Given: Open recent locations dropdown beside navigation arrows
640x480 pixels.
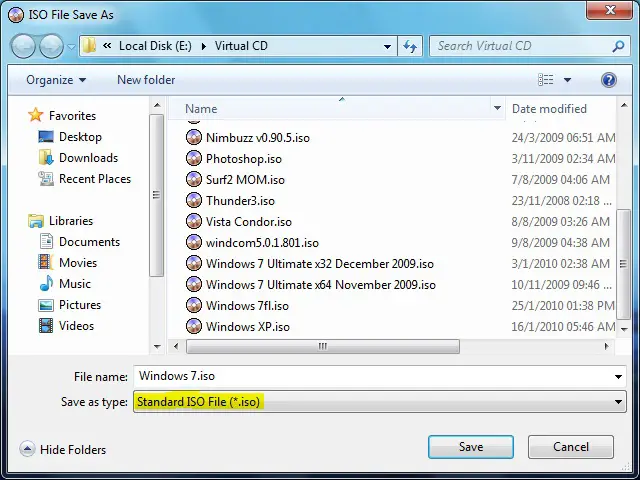Looking at the screenshot, I should pos(71,47).
